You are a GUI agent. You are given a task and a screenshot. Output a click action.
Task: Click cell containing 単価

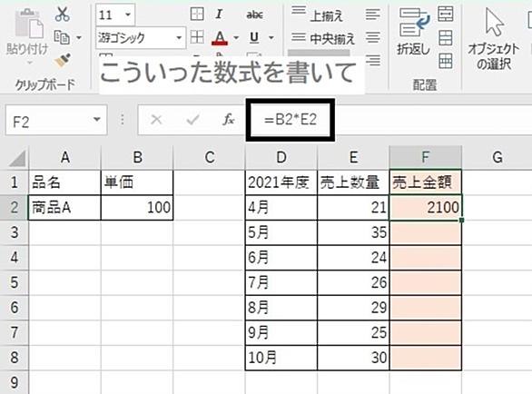pyautogui.click(x=137, y=182)
